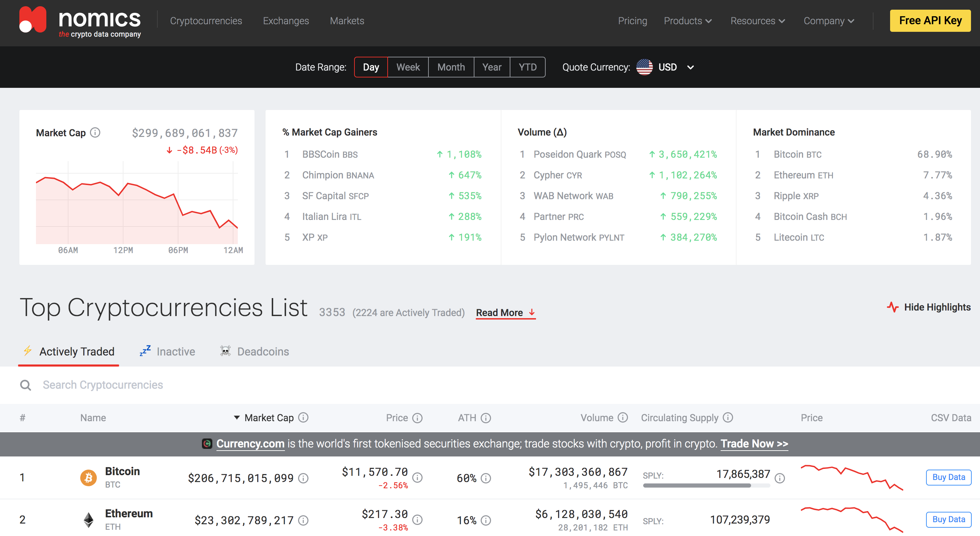
Task: Expand the Products menu
Action: pos(687,21)
